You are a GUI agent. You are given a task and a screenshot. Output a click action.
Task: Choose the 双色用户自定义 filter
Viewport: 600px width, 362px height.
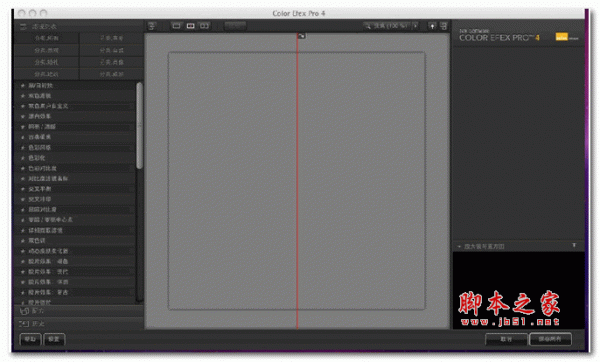coord(75,106)
